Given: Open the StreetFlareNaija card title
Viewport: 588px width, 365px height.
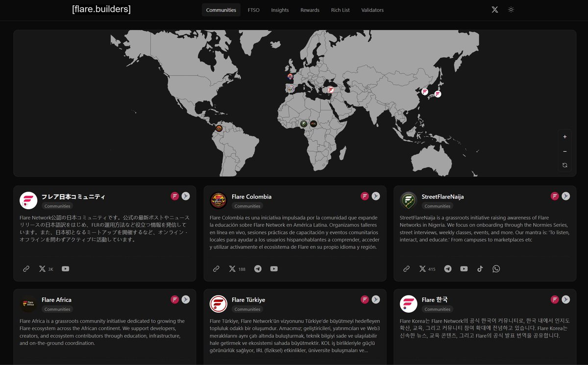Looking at the screenshot, I should [x=443, y=196].
